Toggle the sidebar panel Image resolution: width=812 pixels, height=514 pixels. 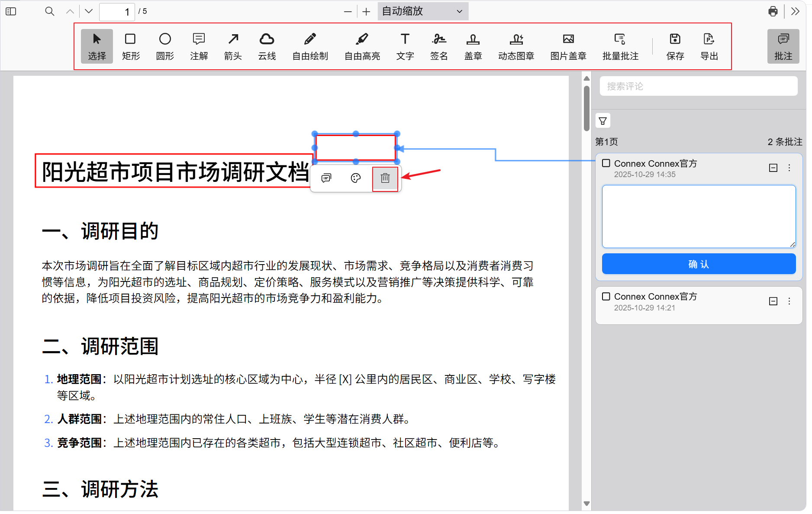click(x=11, y=11)
